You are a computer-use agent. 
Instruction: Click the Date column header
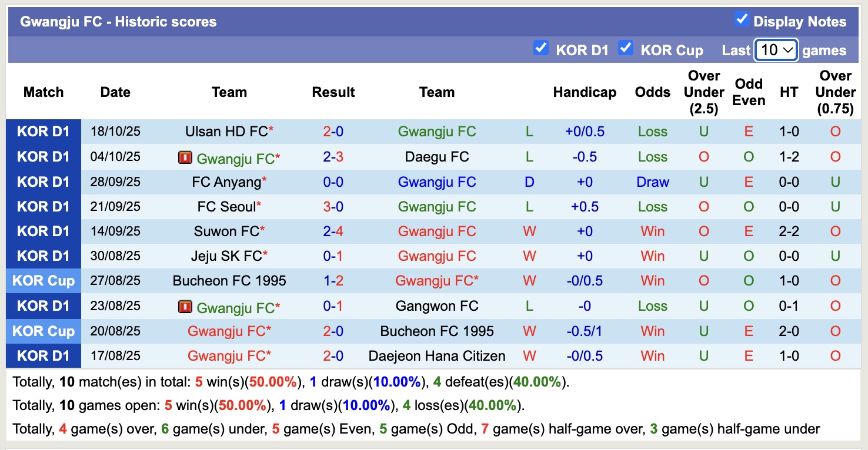[x=115, y=92]
